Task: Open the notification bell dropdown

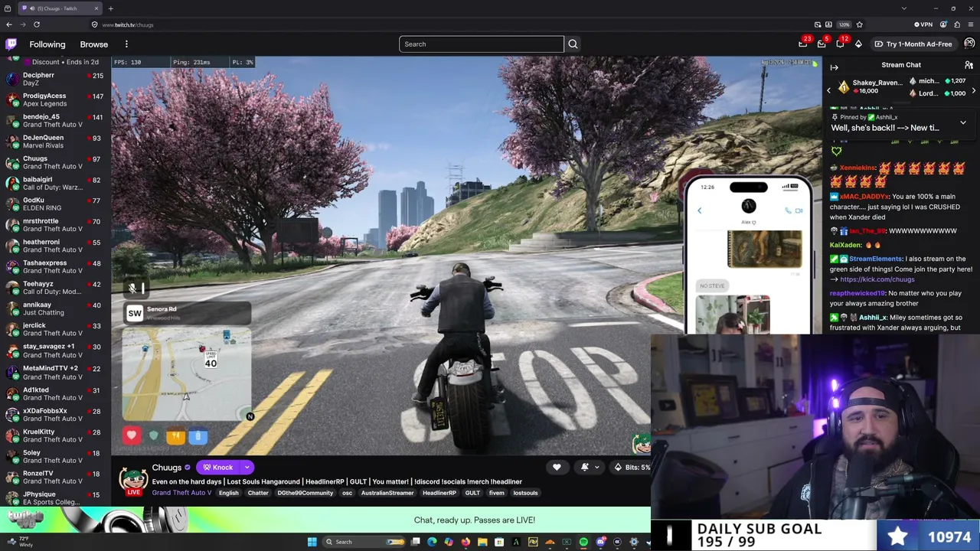Action: tap(588, 468)
